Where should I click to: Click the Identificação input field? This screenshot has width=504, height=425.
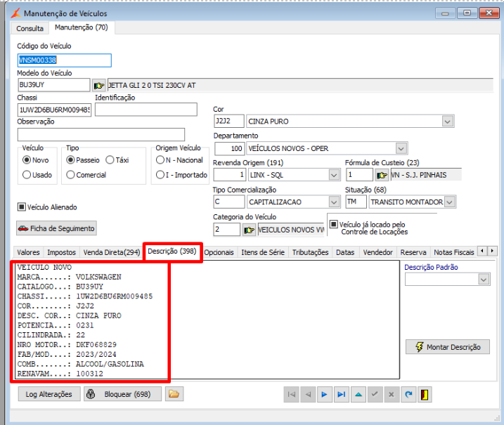click(146, 110)
